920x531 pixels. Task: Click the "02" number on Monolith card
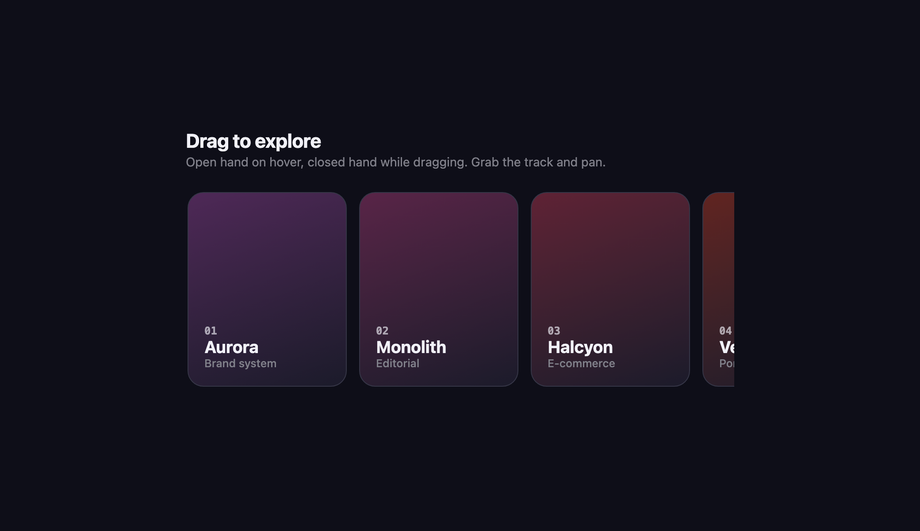[382, 331]
